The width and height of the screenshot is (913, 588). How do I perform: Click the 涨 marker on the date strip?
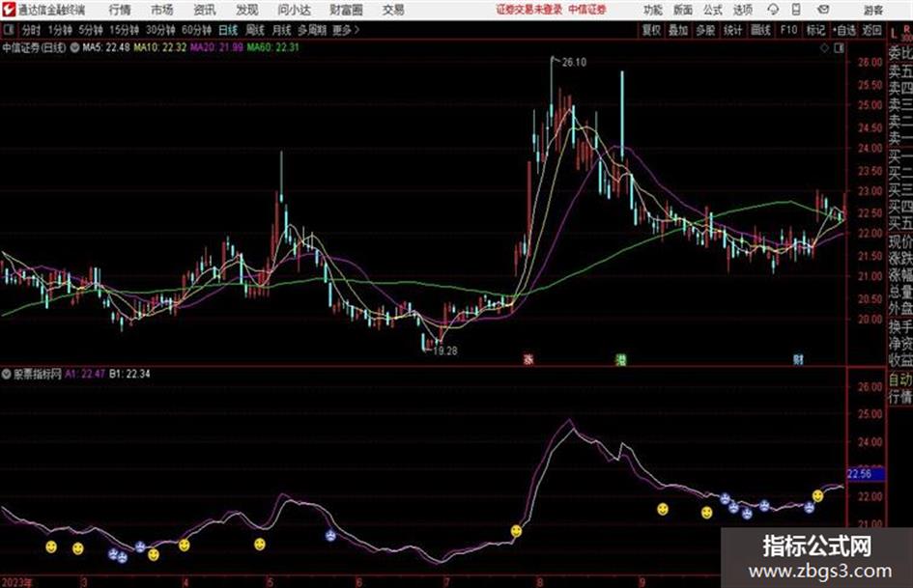click(528, 360)
